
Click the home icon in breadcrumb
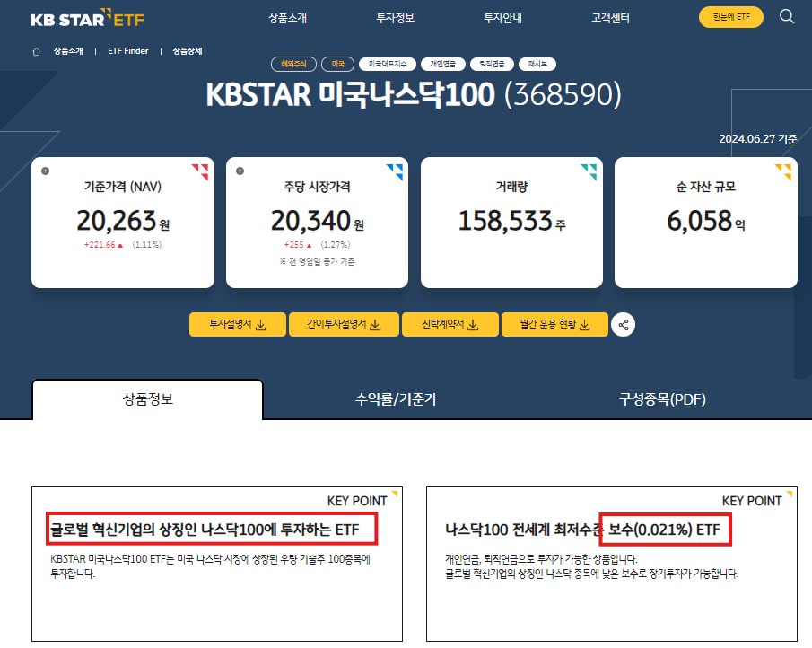(x=36, y=51)
